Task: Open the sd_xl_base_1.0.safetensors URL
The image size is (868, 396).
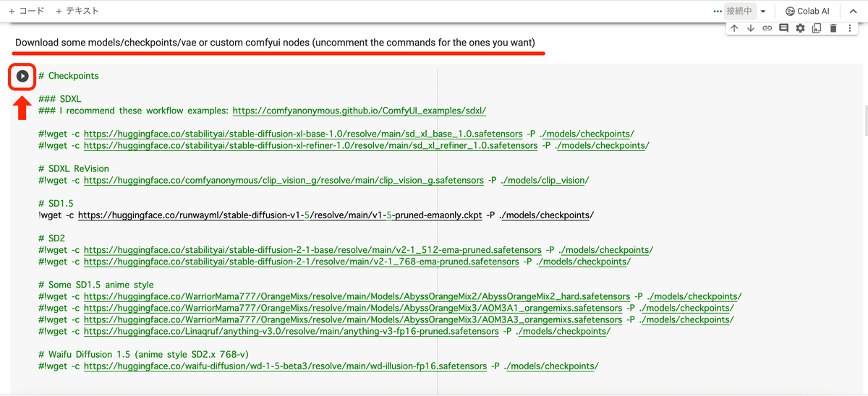Action: click(x=303, y=134)
